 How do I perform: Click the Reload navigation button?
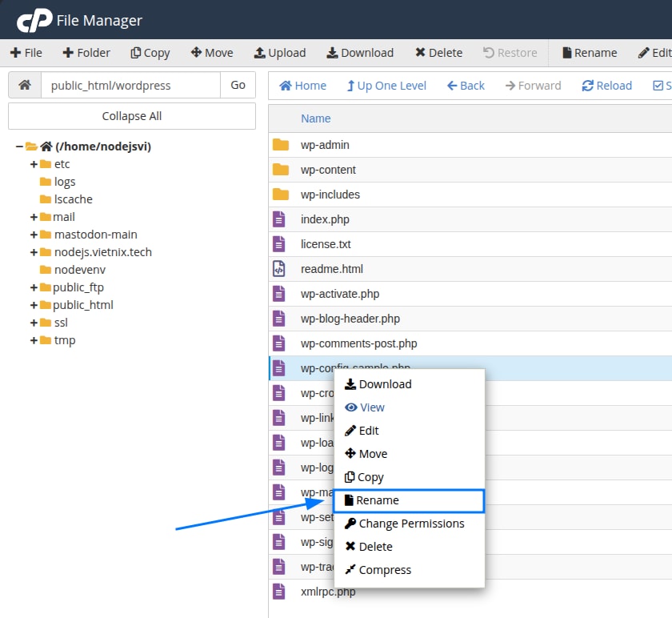click(x=606, y=86)
